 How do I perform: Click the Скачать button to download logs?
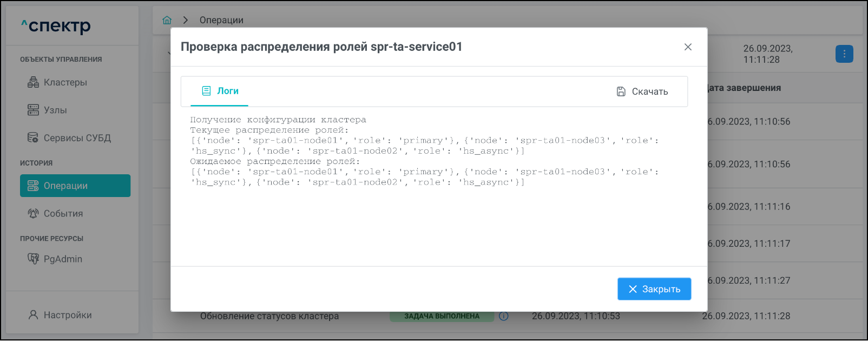(642, 91)
